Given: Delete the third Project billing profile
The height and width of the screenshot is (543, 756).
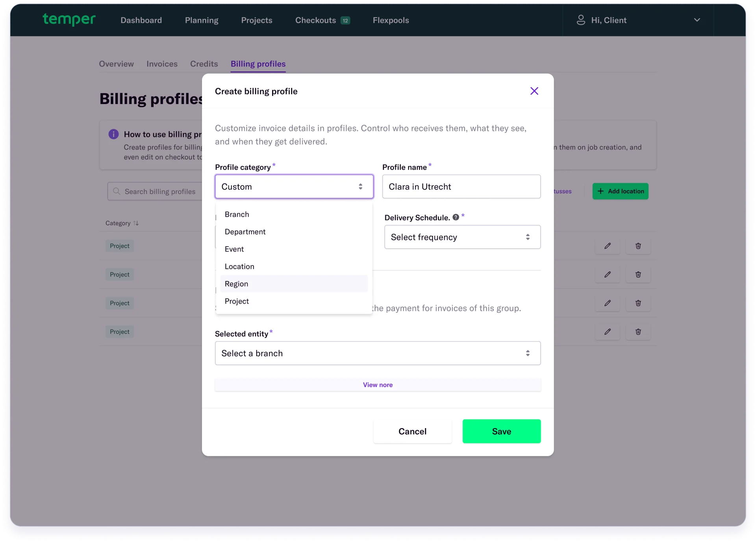Looking at the screenshot, I should coord(638,303).
